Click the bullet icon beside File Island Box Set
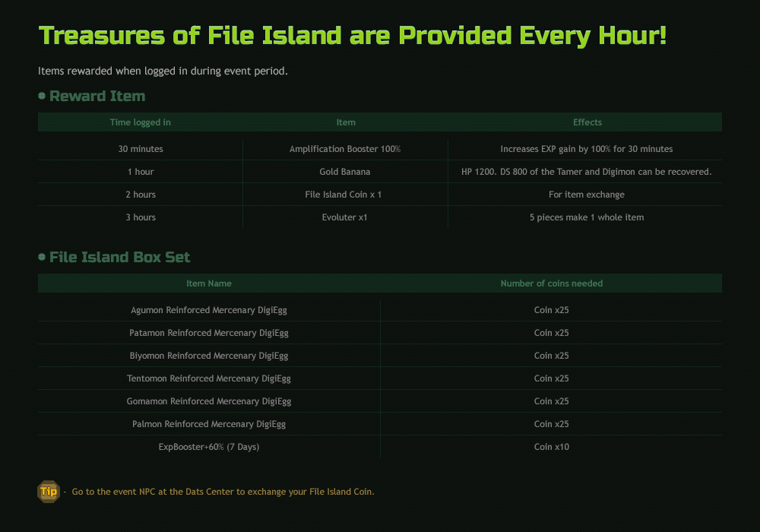 pyautogui.click(x=42, y=257)
